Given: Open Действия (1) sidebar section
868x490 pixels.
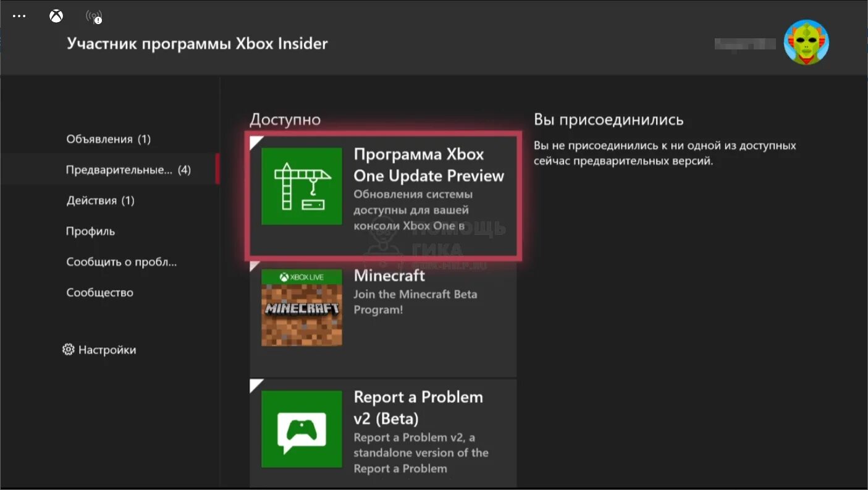Looking at the screenshot, I should click(x=100, y=200).
